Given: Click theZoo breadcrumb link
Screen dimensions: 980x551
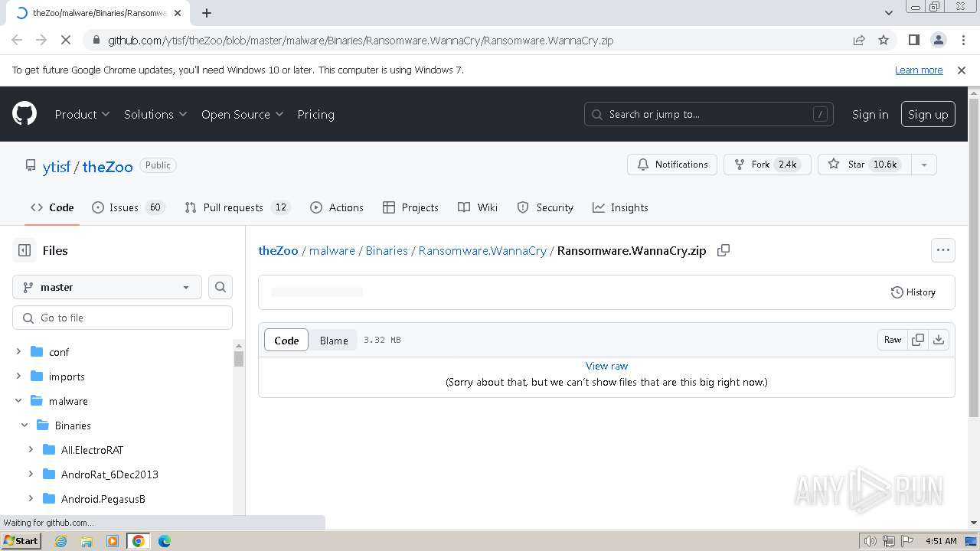Looking at the screenshot, I should pyautogui.click(x=278, y=250).
